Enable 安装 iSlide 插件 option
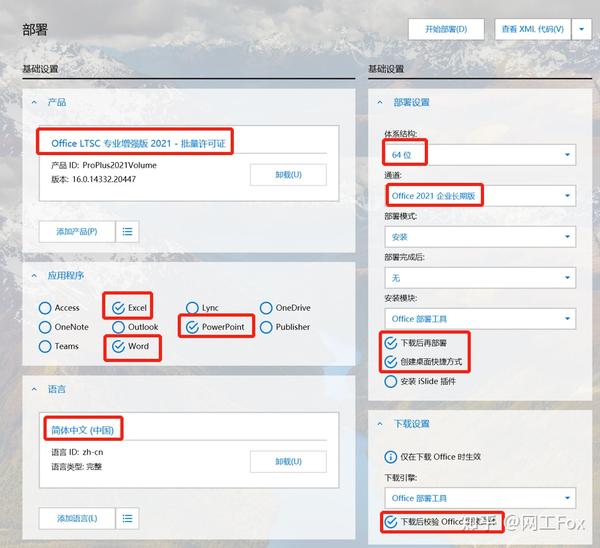 [391, 381]
